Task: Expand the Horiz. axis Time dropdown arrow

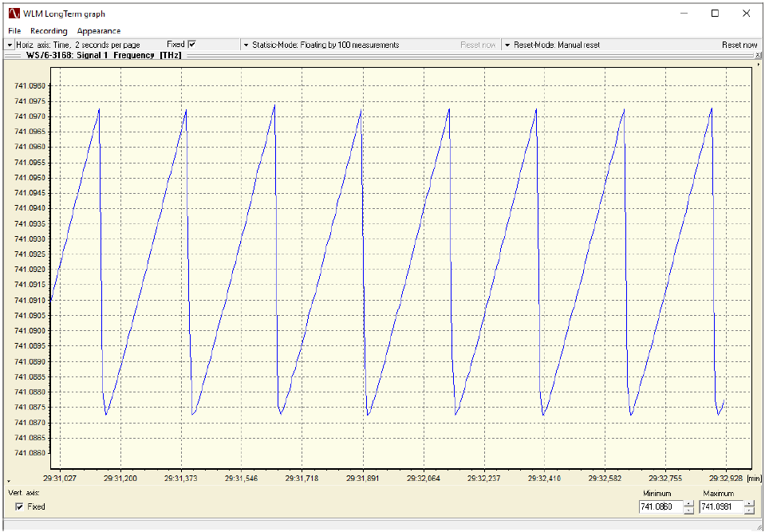Action: [10, 45]
